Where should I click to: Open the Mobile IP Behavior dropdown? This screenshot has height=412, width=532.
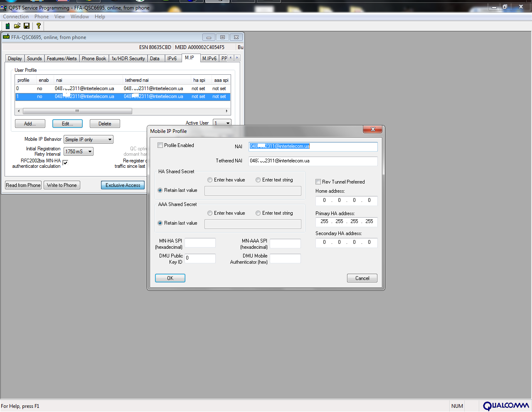(x=89, y=140)
